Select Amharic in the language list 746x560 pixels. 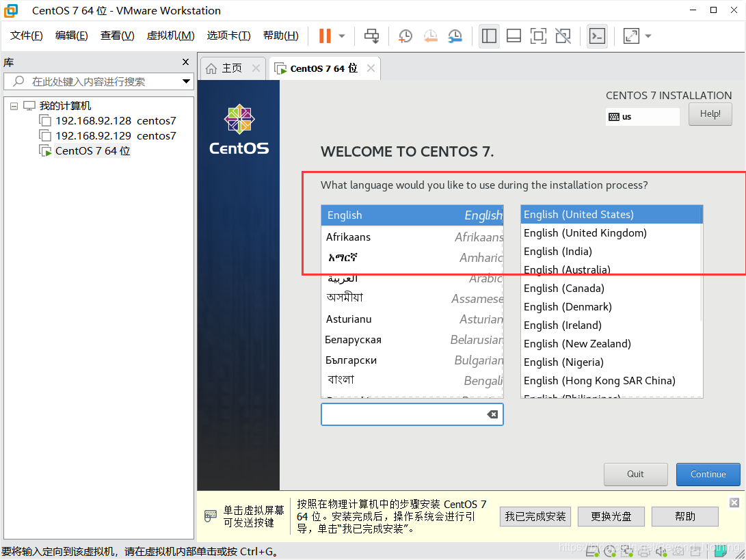click(x=412, y=257)
